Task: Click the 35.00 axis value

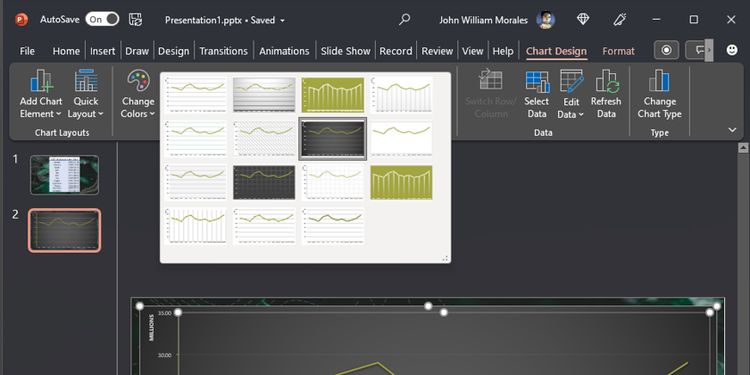Action: pos(165,313)
